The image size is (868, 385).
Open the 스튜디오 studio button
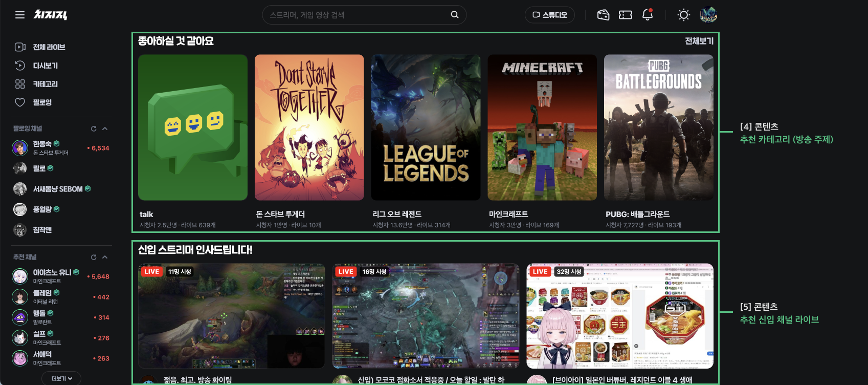coord(550,15)
